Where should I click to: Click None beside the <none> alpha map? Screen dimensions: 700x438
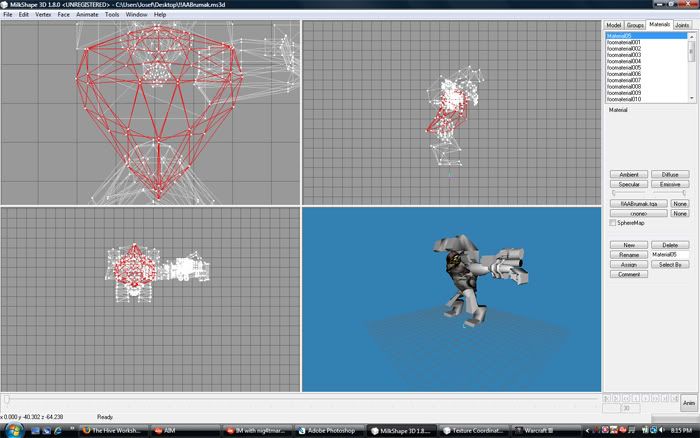(x=680, y=213)
